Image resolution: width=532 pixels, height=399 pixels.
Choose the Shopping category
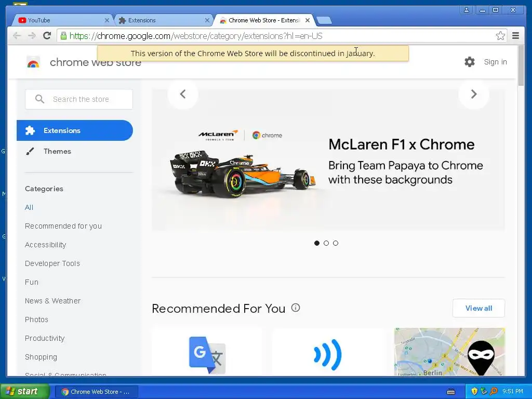click(41, 357)
